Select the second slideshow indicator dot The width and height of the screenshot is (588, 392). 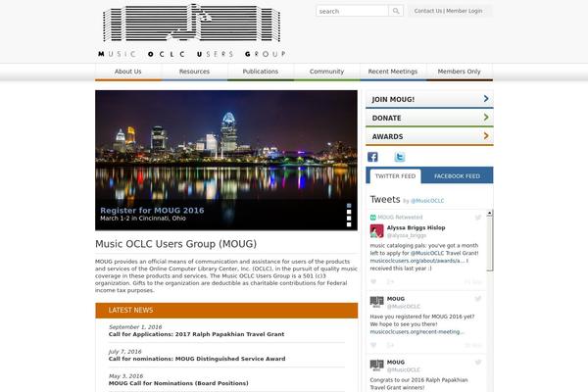pos(349,212)
